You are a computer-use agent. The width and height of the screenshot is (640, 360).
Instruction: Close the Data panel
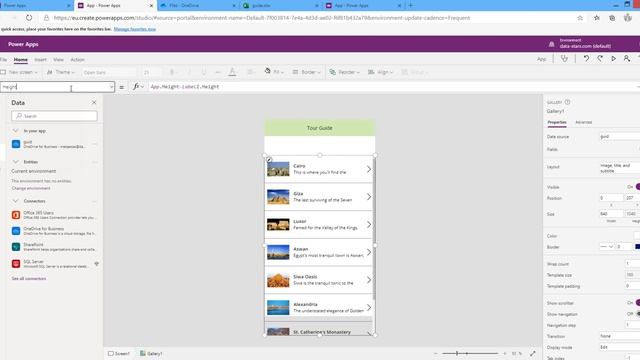click(94, 102)
